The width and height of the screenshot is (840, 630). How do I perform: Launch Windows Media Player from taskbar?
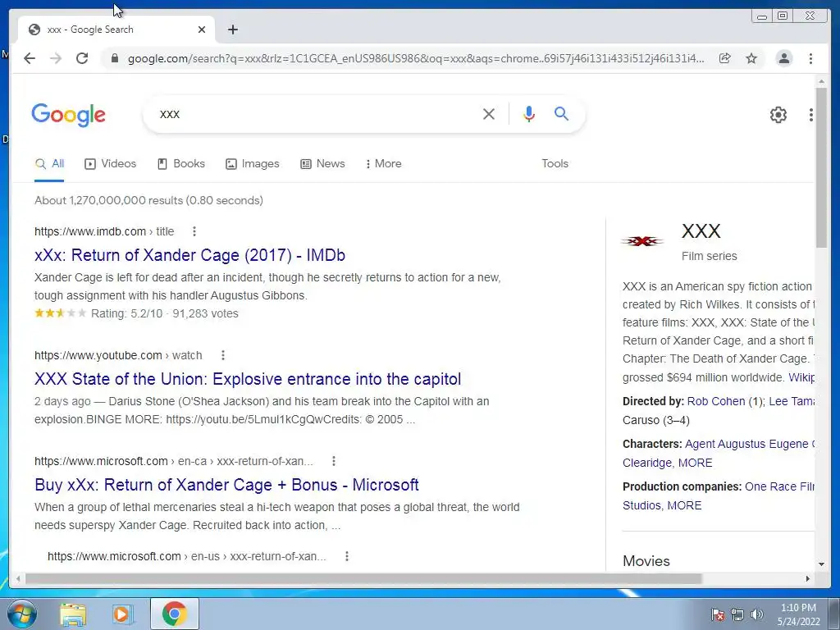pyautogui.click(x=121, y=614)
